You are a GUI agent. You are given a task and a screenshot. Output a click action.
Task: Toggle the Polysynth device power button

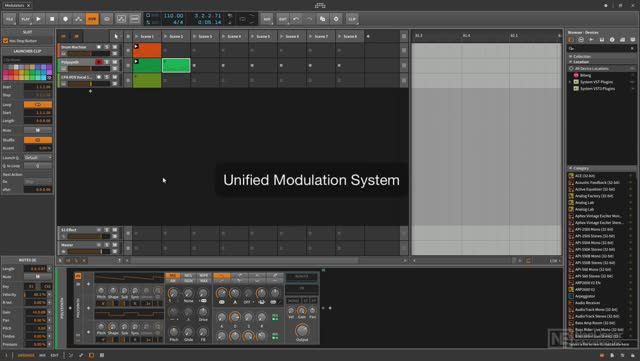tap(78, 276)
